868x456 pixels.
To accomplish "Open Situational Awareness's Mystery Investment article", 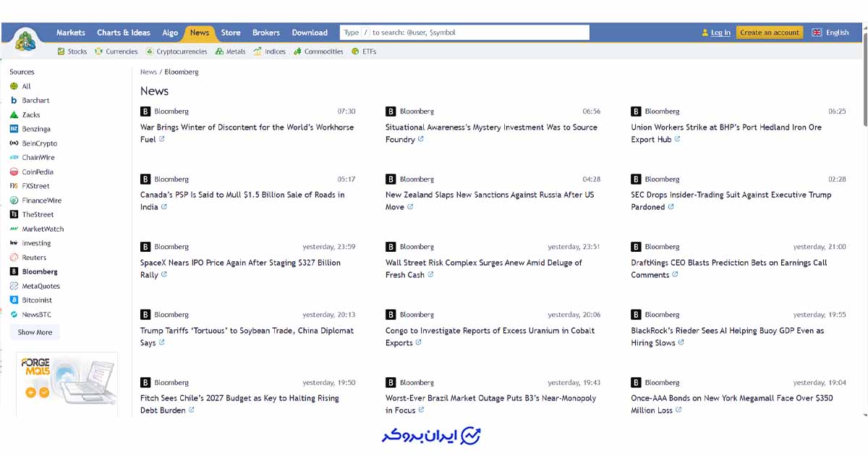I will click(x=491, y=133).
